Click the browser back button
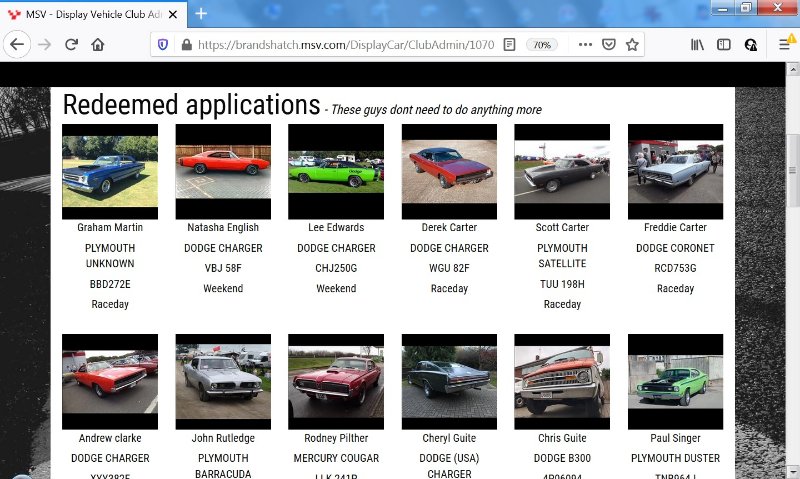 (x=17, y=45)
